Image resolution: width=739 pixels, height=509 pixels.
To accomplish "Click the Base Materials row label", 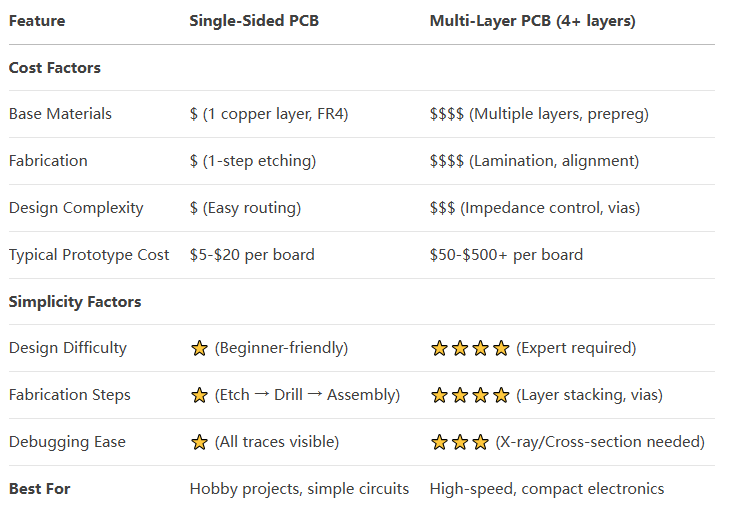I will click(x=60, y=114).
